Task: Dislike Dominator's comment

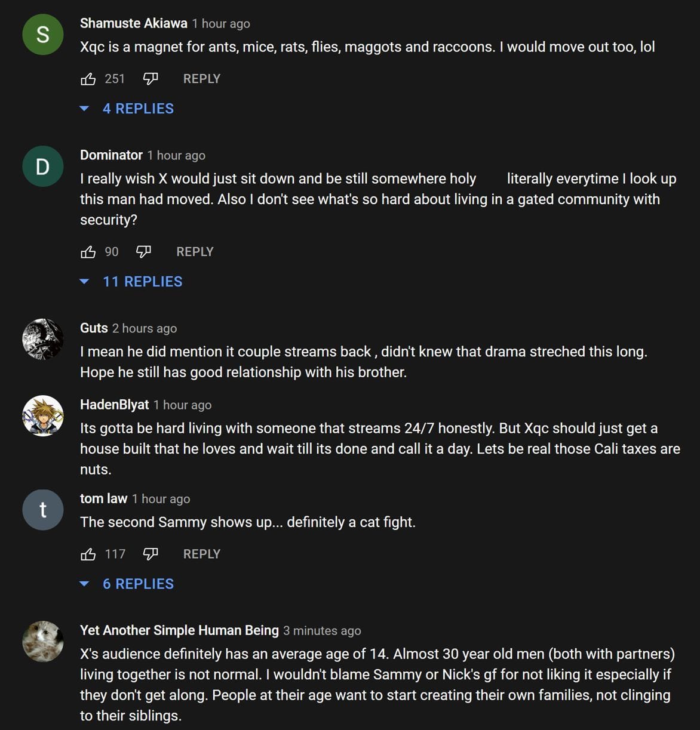Action: 143,252
